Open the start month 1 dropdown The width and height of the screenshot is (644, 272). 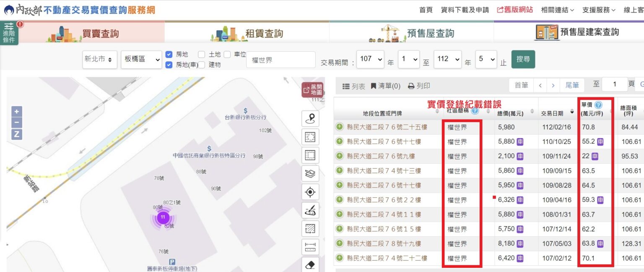tap(409, 59)
